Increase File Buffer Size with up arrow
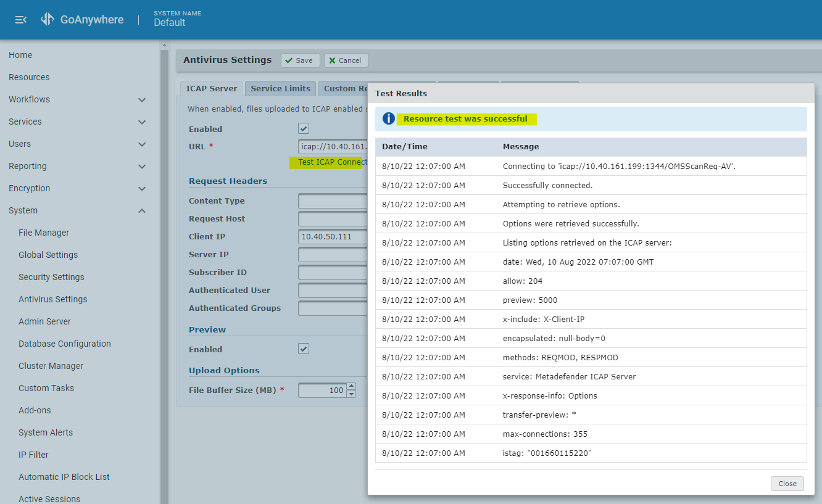 pos(351,387)
